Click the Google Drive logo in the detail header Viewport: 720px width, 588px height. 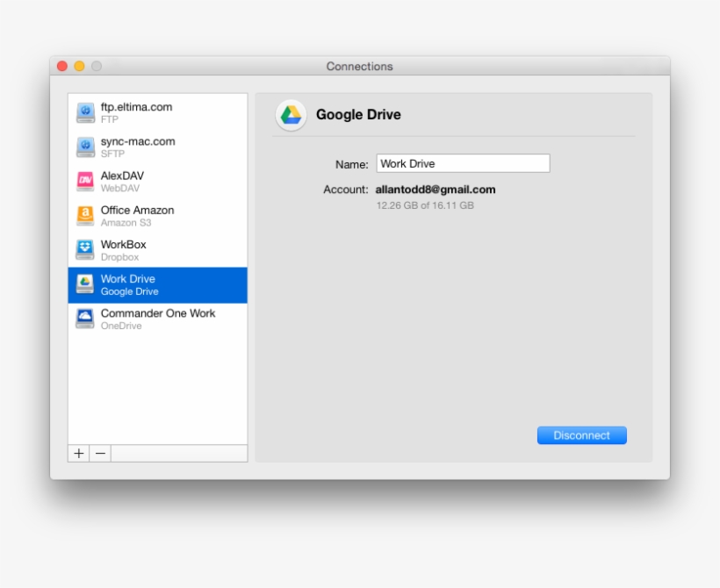pyautogui.click(x=290, y=113)
